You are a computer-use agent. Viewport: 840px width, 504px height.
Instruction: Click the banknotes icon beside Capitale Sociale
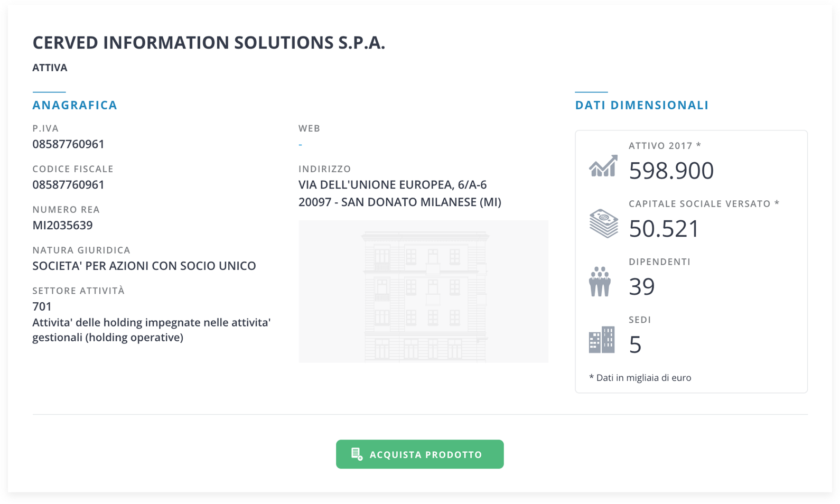point(603,223)
